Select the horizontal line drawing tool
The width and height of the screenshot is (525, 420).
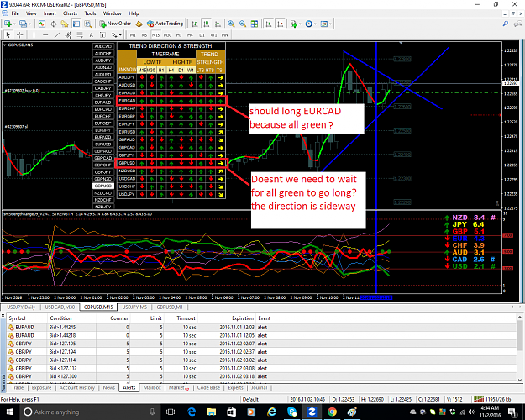point(45,34)
